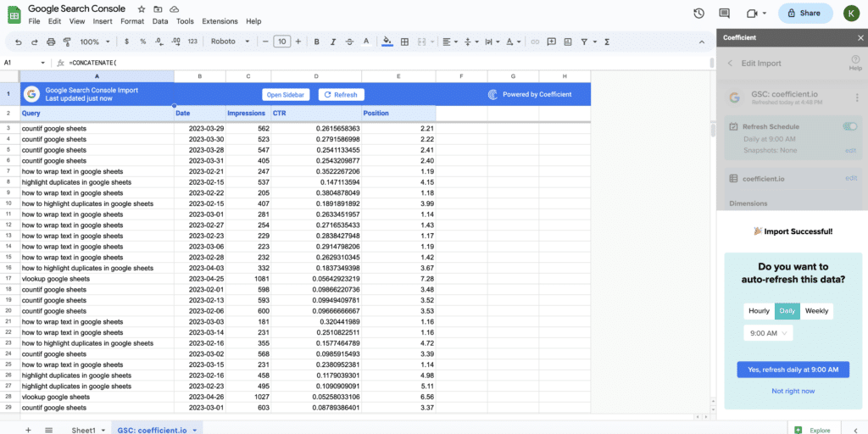Open the Extensions menu
The image size is (868, 434).
[x=220, y=21]
